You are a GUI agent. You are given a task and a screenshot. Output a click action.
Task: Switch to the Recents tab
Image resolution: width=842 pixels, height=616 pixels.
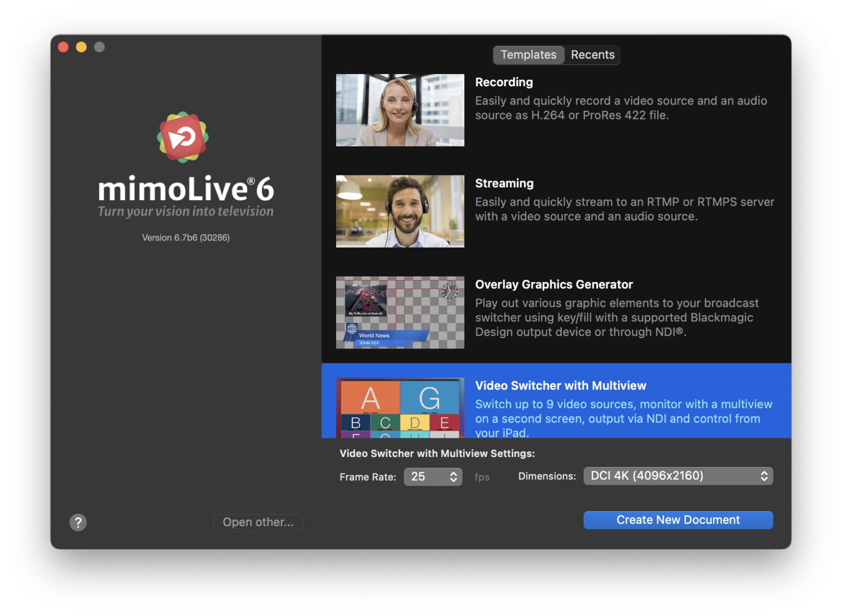coord(593,55)
